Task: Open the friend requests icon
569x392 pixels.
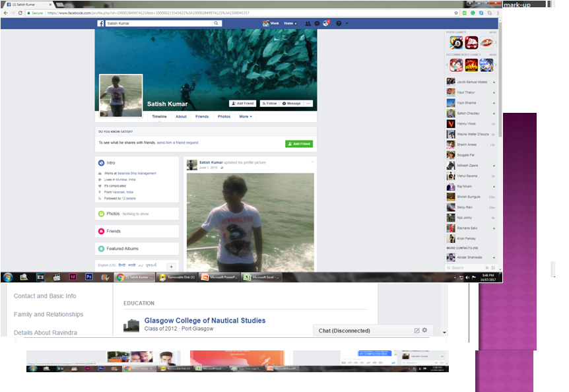Action: click(310, 23)
